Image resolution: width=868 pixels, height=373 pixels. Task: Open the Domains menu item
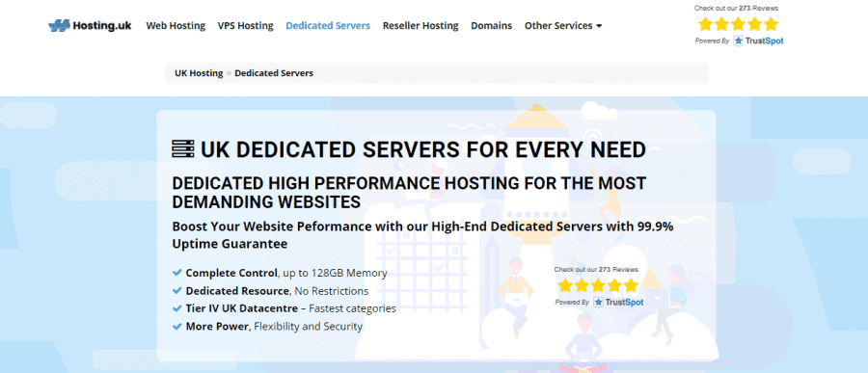point(491,25)
